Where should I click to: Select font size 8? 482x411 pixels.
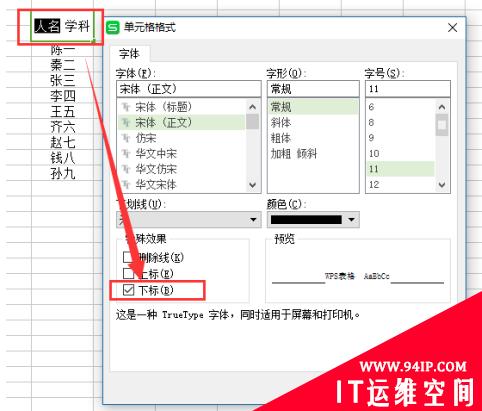[400, 122]
